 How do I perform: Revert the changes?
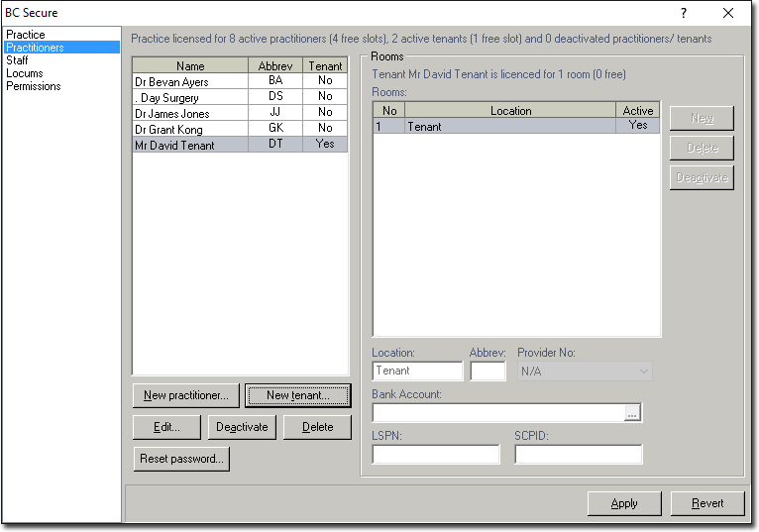tap(707, 503)
